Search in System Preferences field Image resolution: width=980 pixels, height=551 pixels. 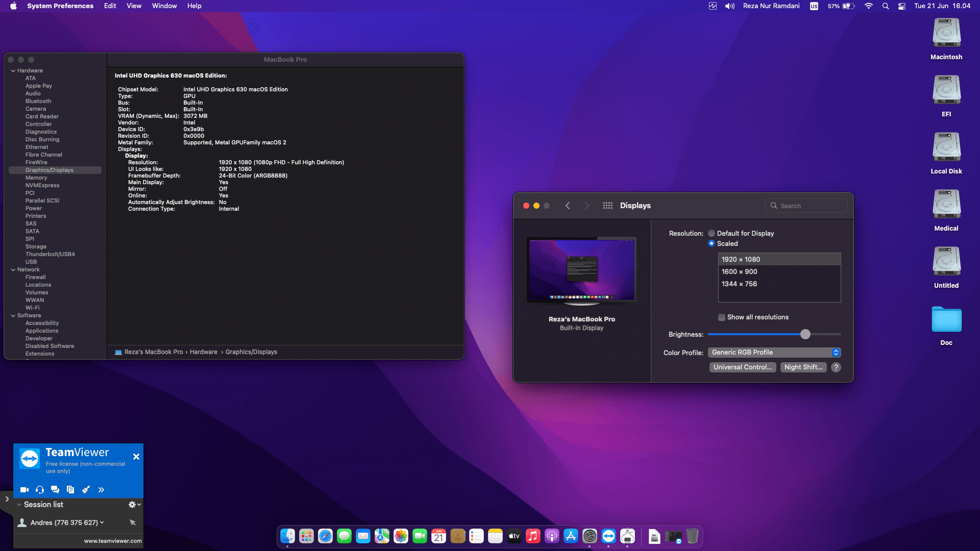coord(806,206)
